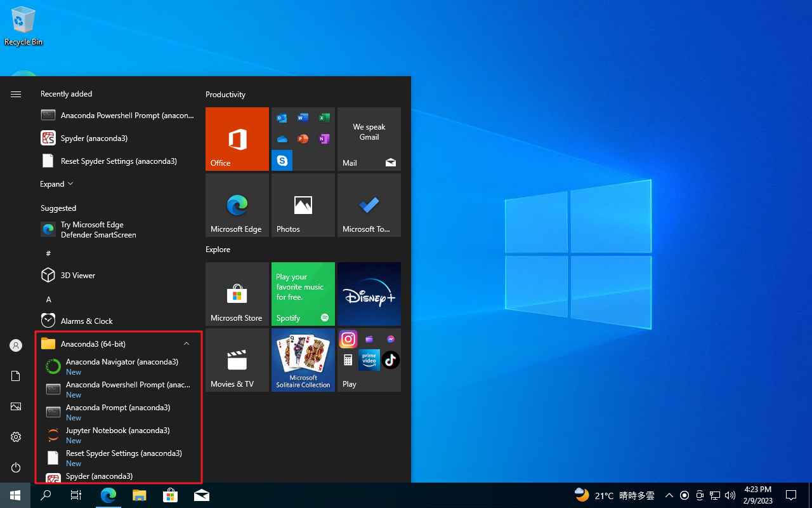This screenshot has height=508, width=812.
Task: Open File Explorer from the taskbar
Action: 140,495
